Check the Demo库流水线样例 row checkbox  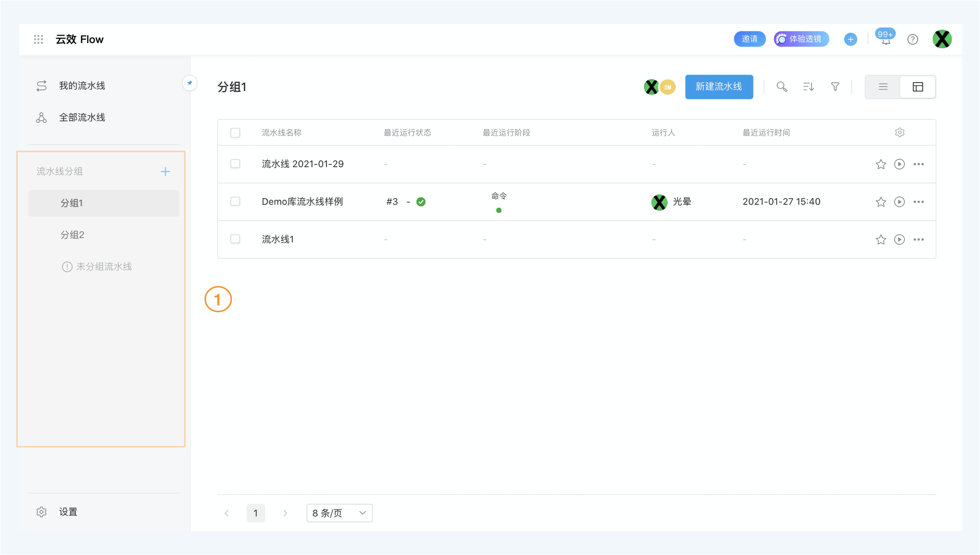(235, 201)
